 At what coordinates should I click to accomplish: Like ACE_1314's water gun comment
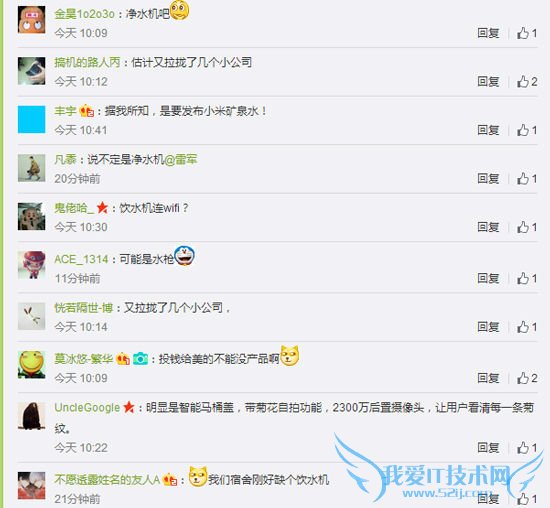click(x=526, y=278)
